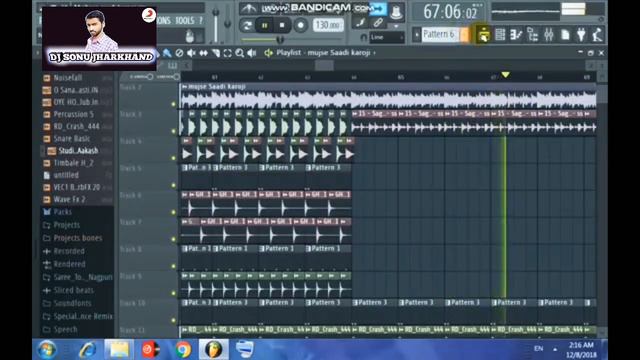This screenshot has height=360, width=640.
Task: Open the plugin picker plug icon
Action: pyautogui.click(x=581, y=35)
